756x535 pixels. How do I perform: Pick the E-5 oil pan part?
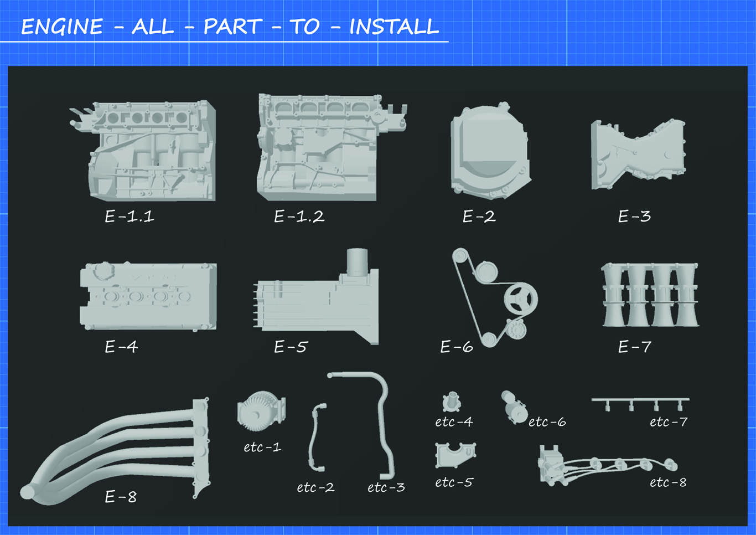click(x=316, y=297)
